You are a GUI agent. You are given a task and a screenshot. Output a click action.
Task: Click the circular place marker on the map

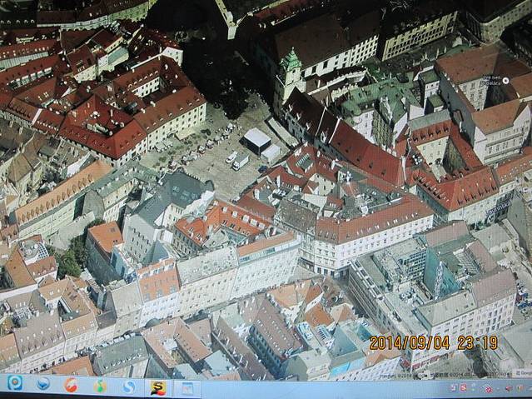coord(505,81)
